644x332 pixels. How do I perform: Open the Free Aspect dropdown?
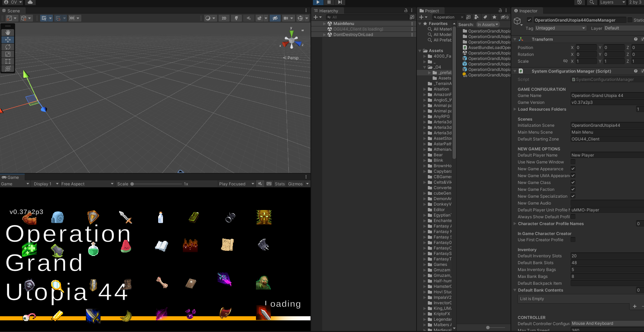coord(87,184)
